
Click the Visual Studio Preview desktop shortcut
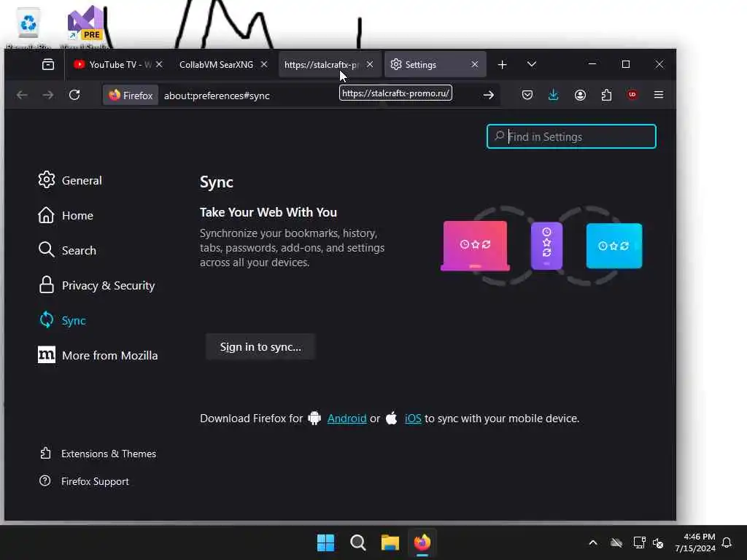point(85,28)
